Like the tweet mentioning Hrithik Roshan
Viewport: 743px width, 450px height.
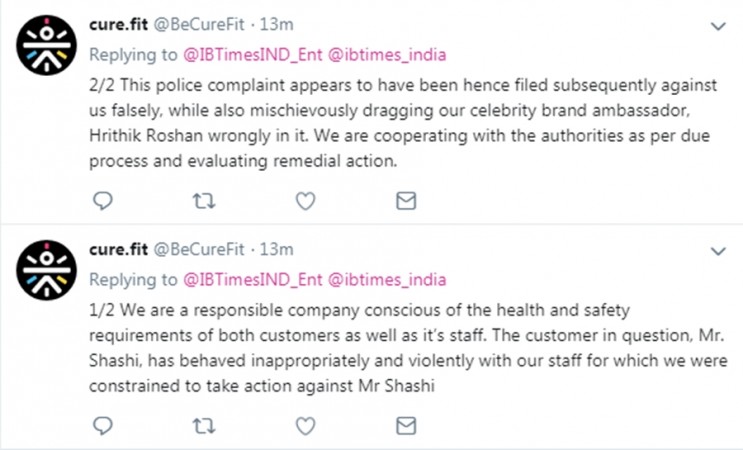pos(306,201)
